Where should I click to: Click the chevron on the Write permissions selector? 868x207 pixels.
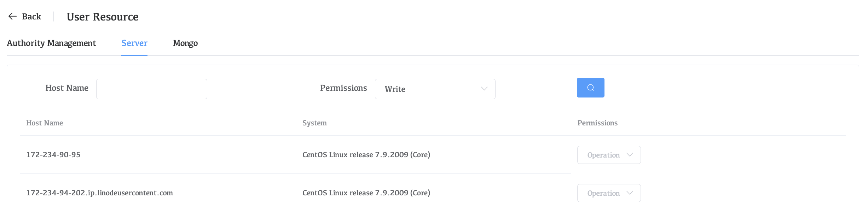[484, 89]
